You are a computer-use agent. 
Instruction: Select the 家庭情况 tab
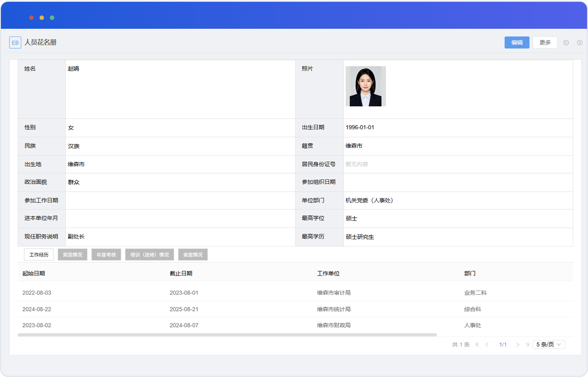[x=193, y=255]
